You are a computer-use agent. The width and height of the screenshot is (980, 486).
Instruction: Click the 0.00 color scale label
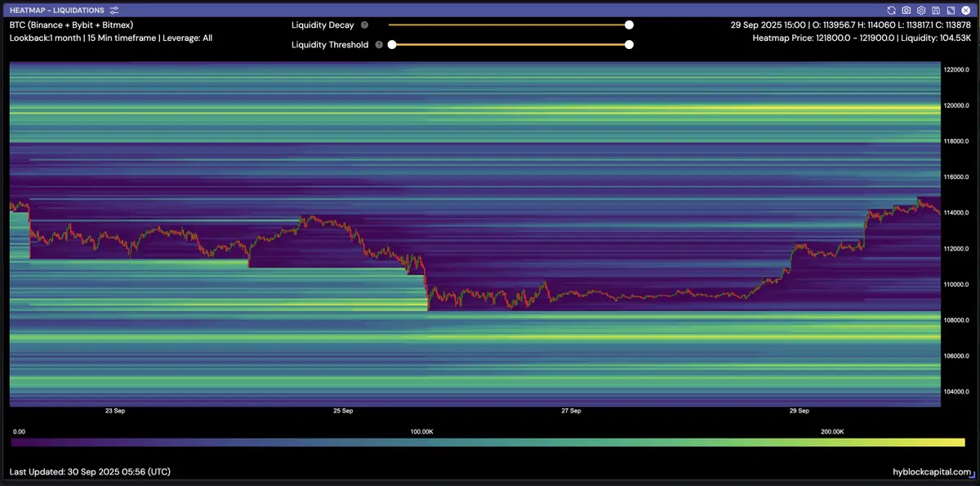20,431
